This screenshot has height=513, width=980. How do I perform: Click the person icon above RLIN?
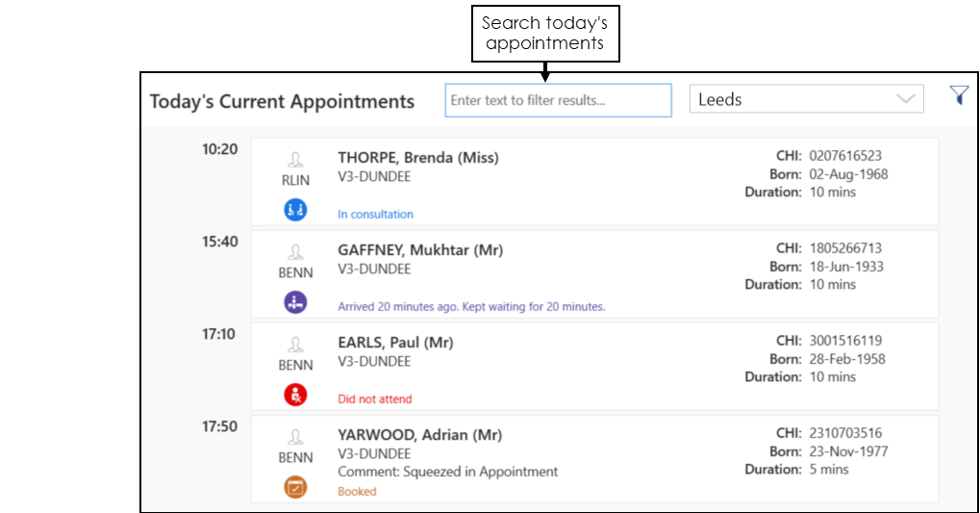click(295, 160)
